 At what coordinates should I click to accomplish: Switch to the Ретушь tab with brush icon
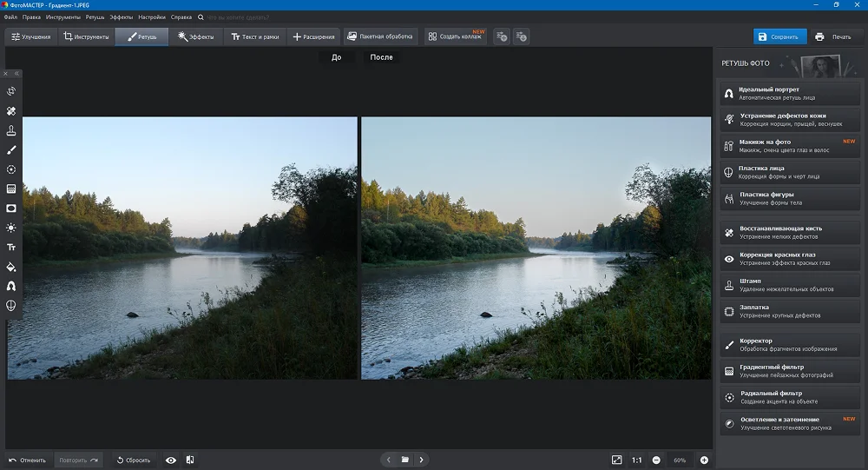point(141,36)
